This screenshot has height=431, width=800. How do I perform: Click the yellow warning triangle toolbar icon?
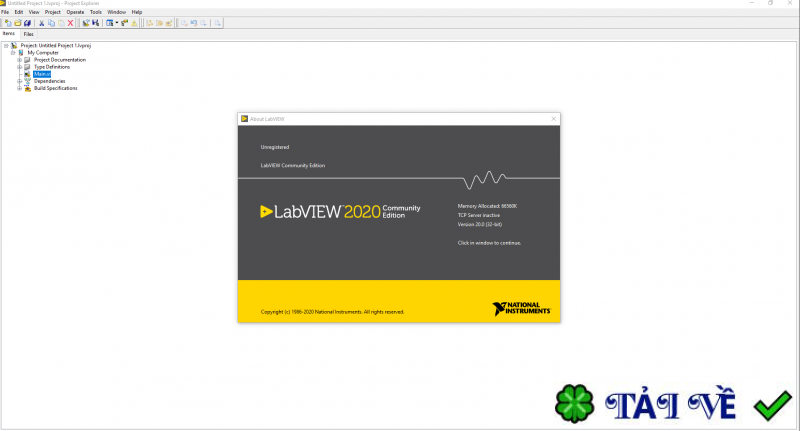click(x=134, y=23)
